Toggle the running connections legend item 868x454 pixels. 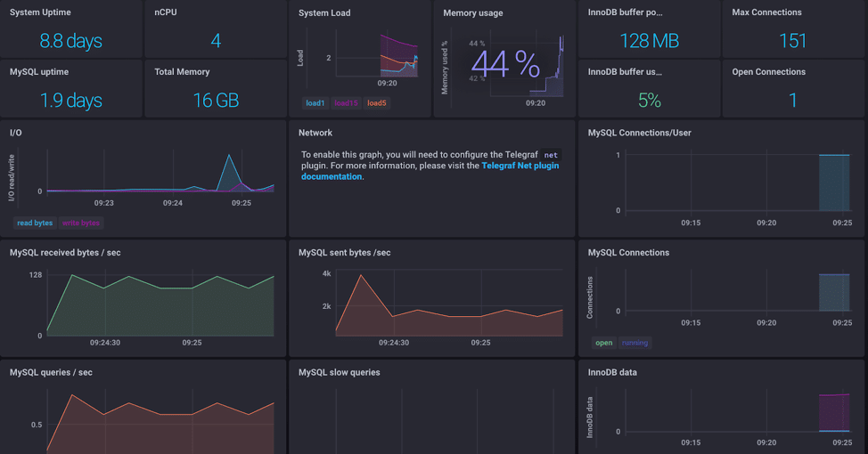coord(635,343)
